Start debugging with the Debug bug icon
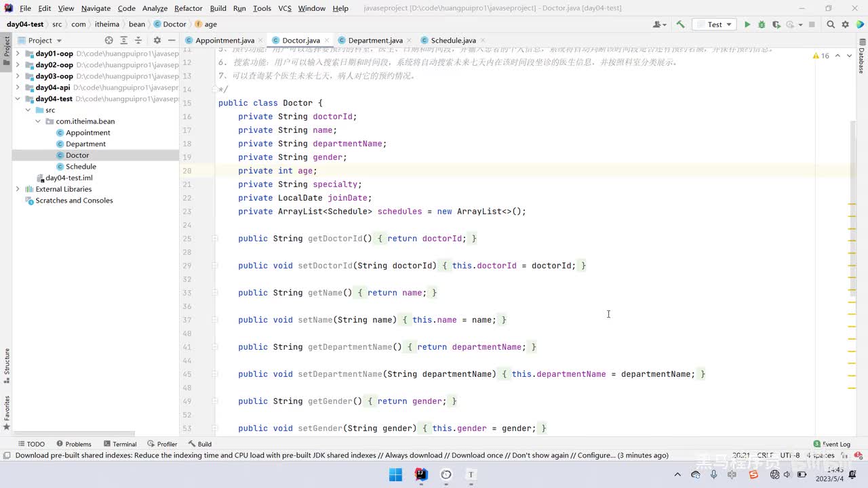Viewport: 868px width, 488px height. (x=762, y=24)
